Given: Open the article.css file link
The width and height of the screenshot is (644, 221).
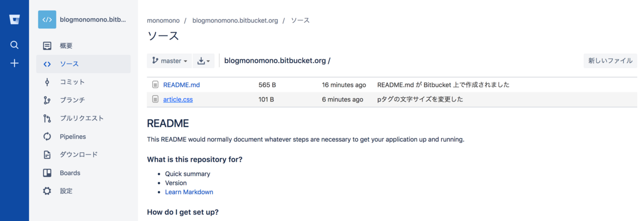Looking at the screenshot, I should pyautogui.click(x=178, y=99).
